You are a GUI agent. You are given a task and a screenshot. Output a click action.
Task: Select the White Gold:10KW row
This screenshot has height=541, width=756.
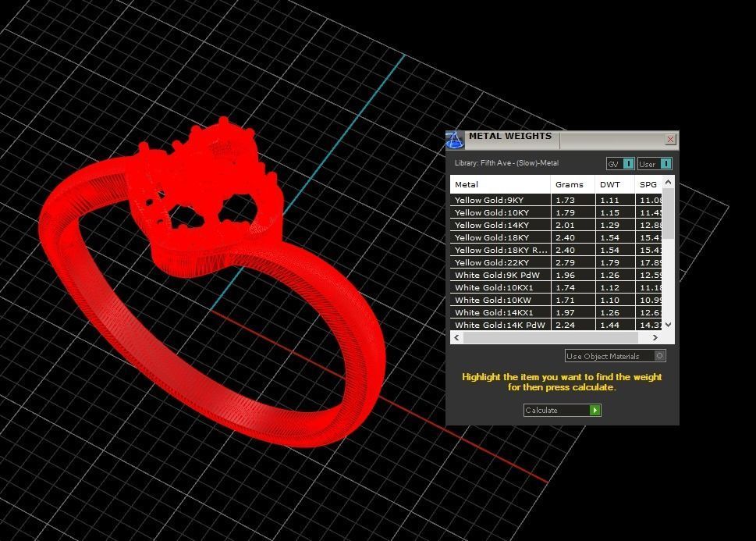click(x=556, y=301)
